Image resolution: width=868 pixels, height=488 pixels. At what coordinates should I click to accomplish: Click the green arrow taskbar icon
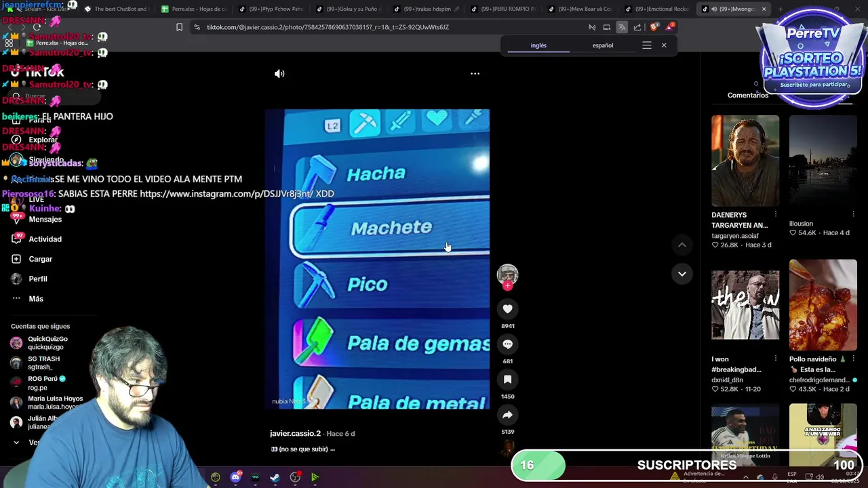coord(315,477)
